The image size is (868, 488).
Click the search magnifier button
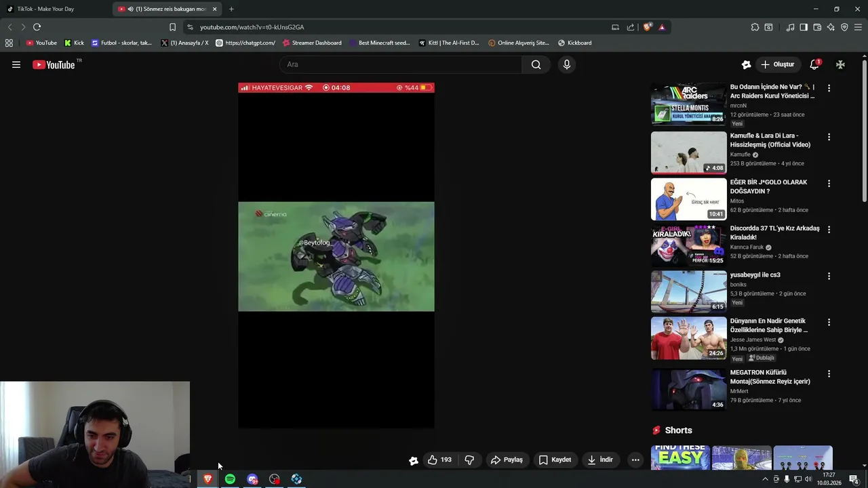point(536,64)
